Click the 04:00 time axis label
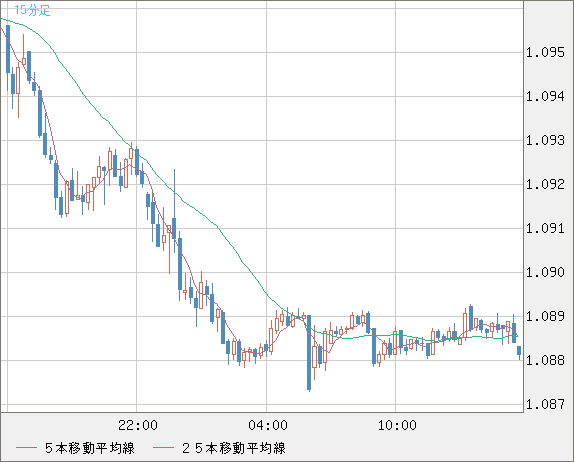This screenshot has width=574, height=462. 268,425
